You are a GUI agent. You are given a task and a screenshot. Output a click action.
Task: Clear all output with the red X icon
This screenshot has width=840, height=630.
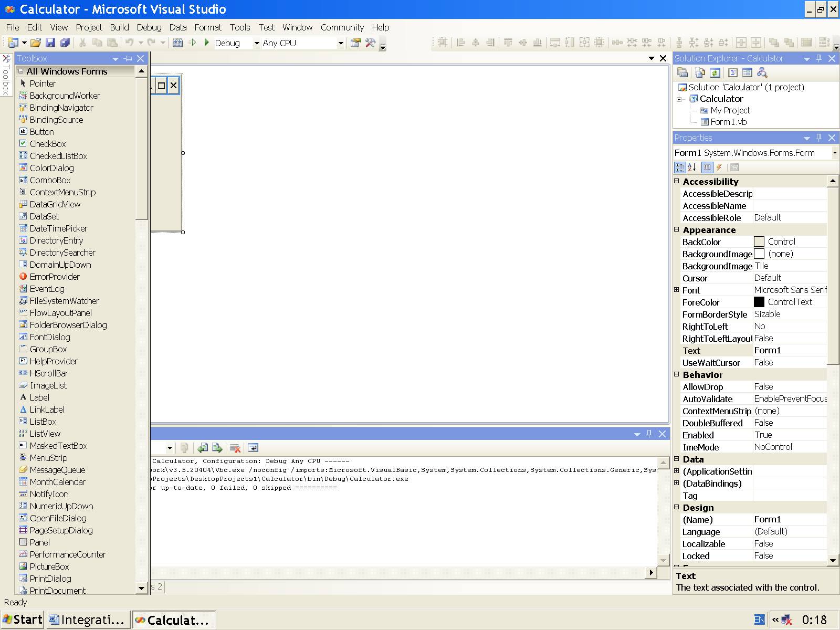point(235,448)
